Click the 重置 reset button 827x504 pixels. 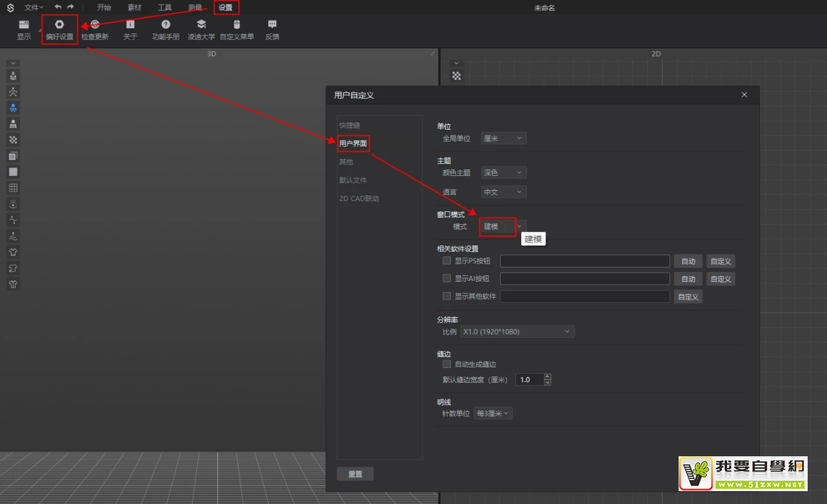pyautogui.click(x=355, y=474)
